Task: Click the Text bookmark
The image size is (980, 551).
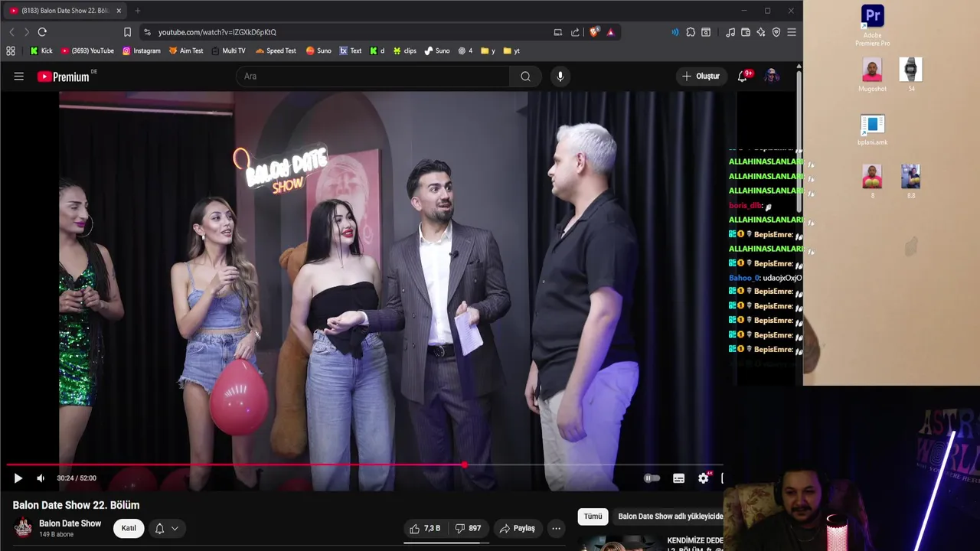Action: (x=351, y=51)
